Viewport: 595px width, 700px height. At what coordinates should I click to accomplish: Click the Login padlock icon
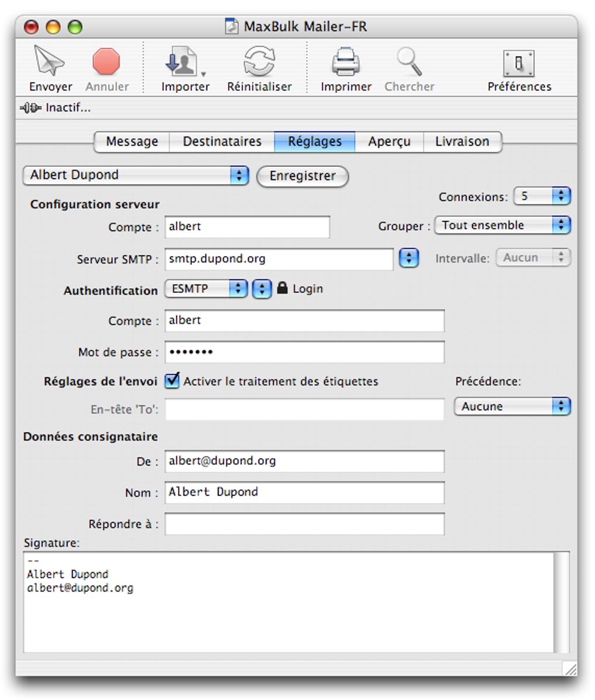tap(282, 288)
